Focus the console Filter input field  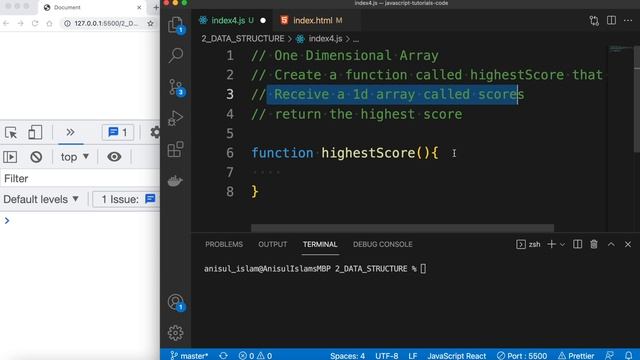[80, 179]
